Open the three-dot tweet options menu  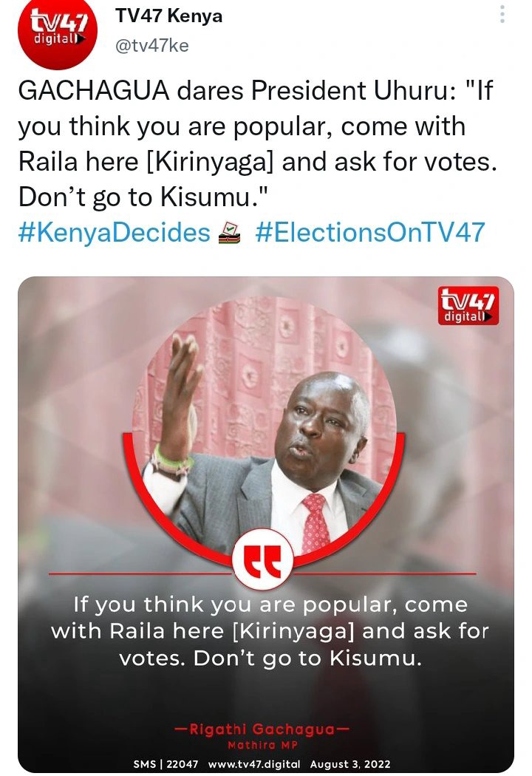tap(502, 14)
